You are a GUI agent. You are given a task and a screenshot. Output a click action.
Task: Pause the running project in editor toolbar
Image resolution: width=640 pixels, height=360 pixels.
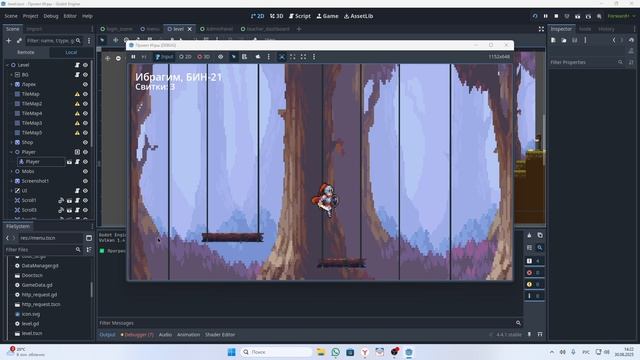click(x=546, y=16)
